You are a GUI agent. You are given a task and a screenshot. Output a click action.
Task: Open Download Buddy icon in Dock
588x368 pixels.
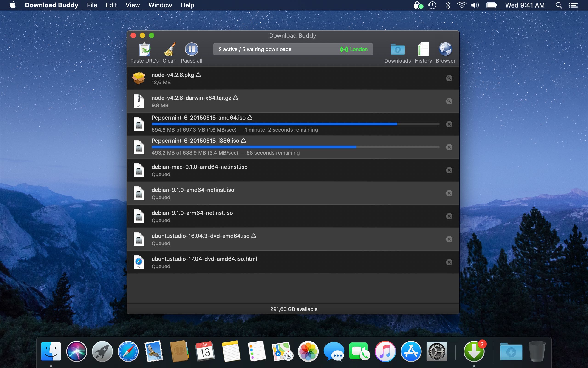(474, 351)
